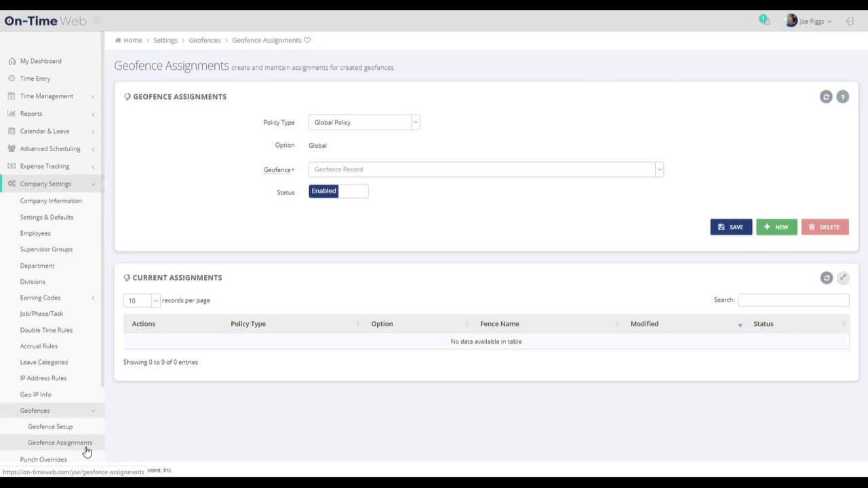Open the Joe Riggs user menu
Screen dimensions: 868x488
808,21
